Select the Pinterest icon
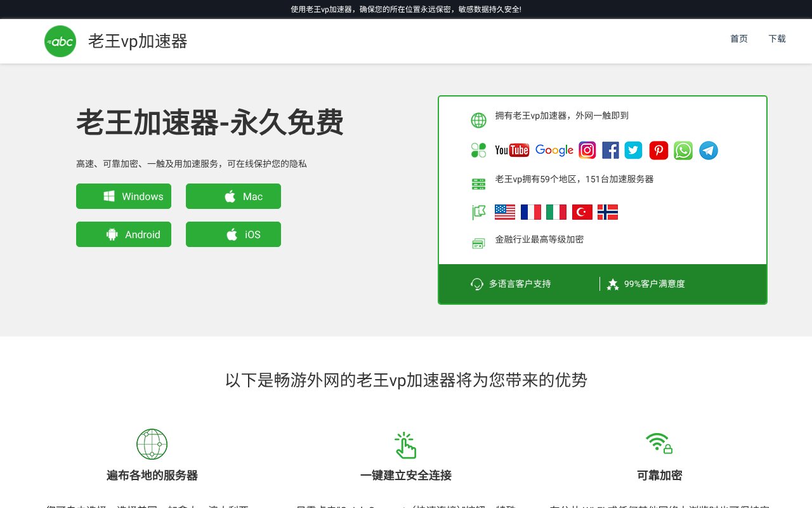This screenshot has width=812, height=508. (x=658, y=150)
